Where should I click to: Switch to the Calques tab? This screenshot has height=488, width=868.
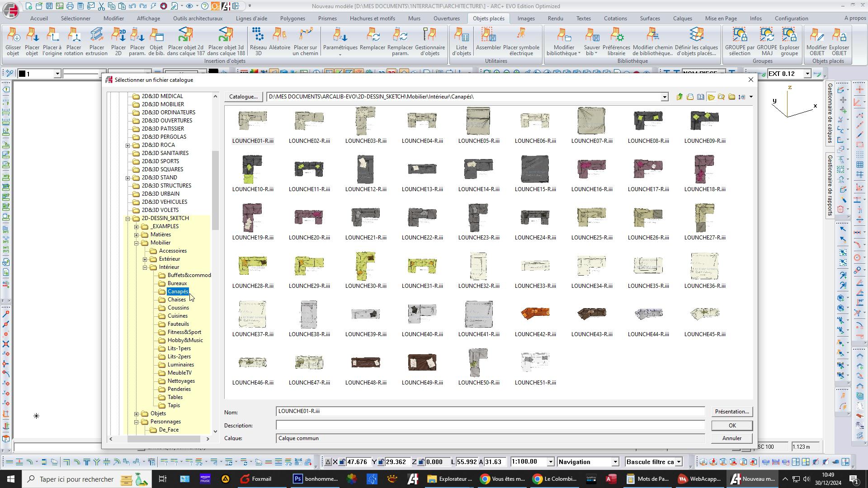[682, 19]
